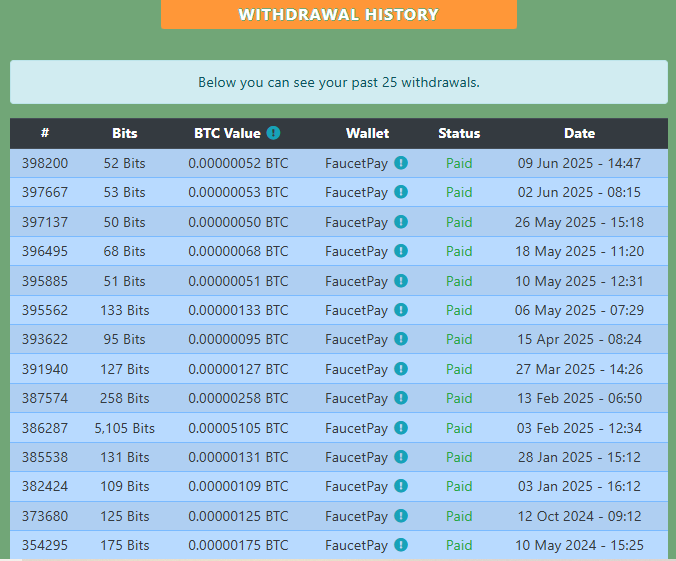Image resolution: width=676 pixels, height=561 pixels.
Task: Click FaucetPay info icon in row 373680
Action: coord(401,516)
